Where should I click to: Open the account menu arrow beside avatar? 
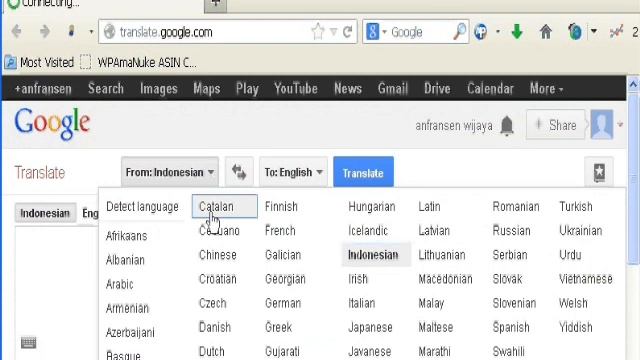(620, 124)
